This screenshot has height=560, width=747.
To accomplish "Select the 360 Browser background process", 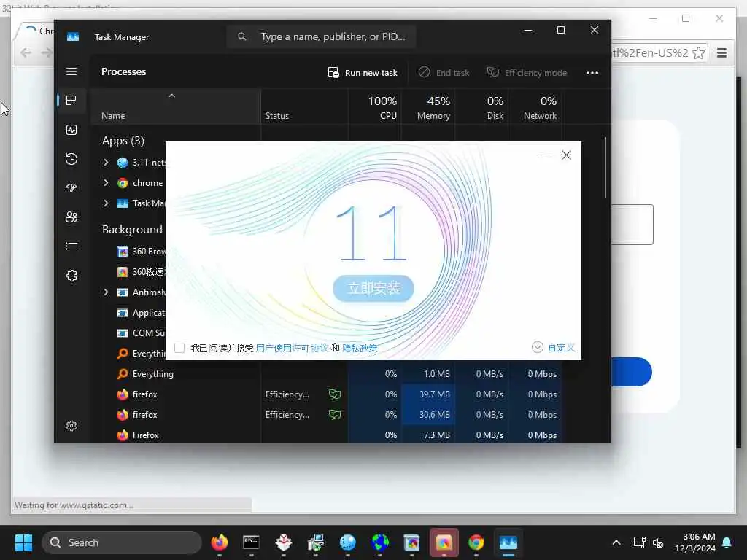I will click(x=142, y=252).
